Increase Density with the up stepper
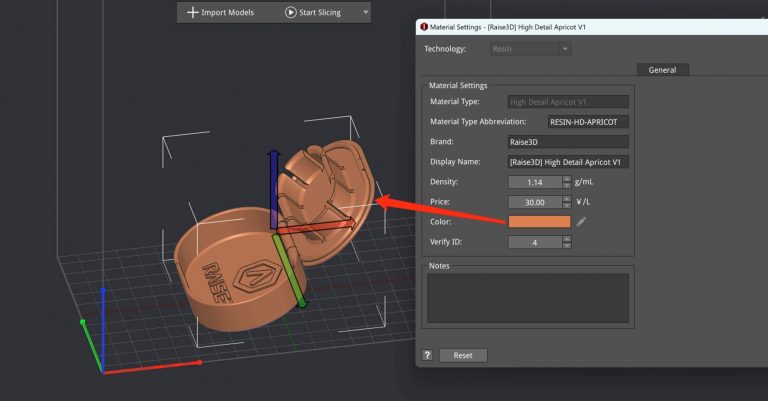 (x=567, y=179)
